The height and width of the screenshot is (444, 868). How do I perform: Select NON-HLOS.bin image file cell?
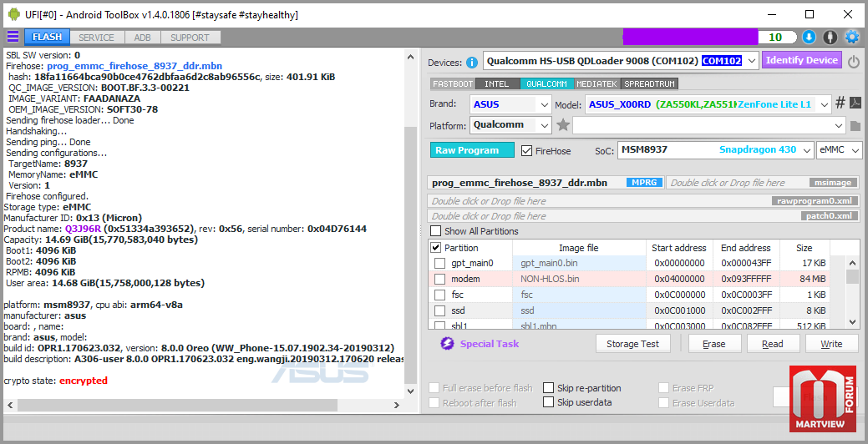[579, 279]
